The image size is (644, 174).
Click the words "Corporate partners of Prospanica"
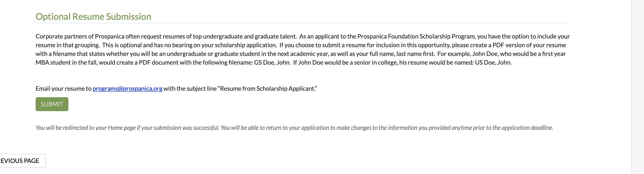point(80,36)
